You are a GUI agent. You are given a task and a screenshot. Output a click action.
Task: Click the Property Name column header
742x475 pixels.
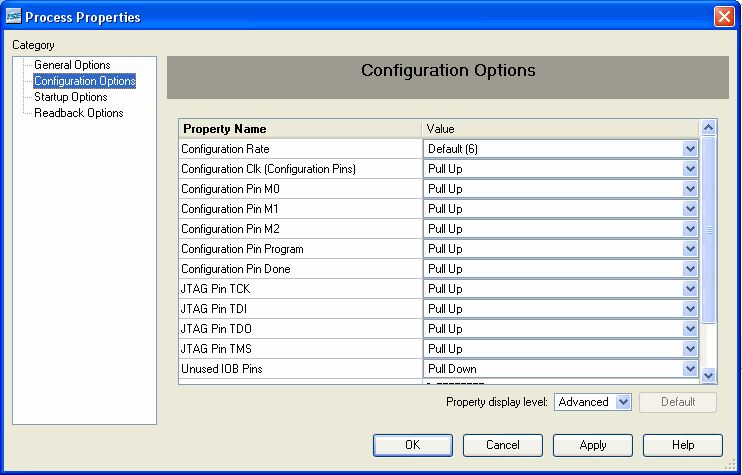click(300, 129)
